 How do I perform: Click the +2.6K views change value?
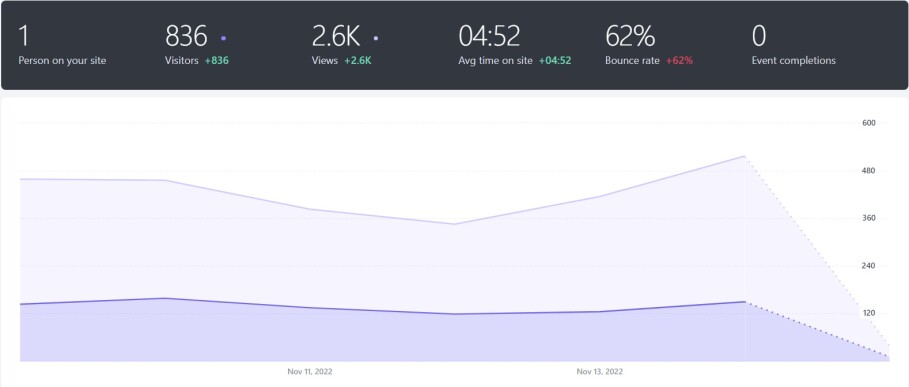point(358,60)
